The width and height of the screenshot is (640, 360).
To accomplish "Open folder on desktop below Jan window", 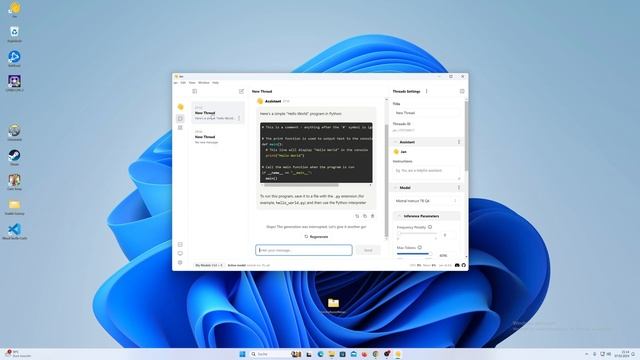I will [x=333, y=305].
